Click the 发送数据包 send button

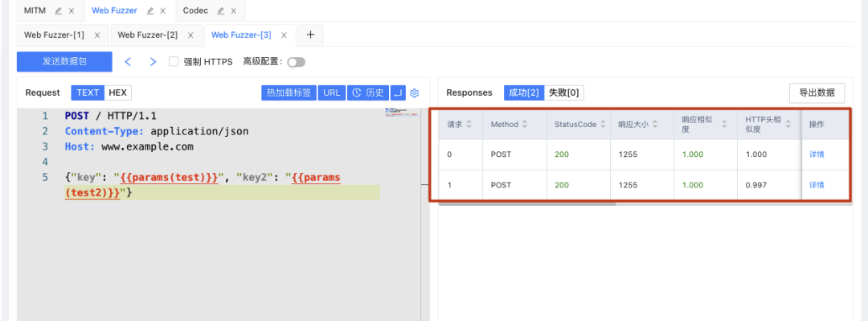65,61
